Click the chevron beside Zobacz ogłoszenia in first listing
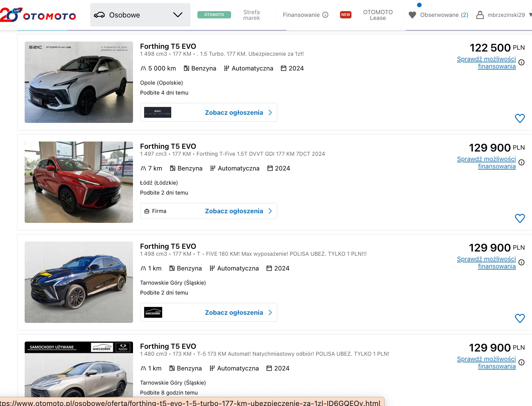532x406 pixels. (x=270, y=113)
